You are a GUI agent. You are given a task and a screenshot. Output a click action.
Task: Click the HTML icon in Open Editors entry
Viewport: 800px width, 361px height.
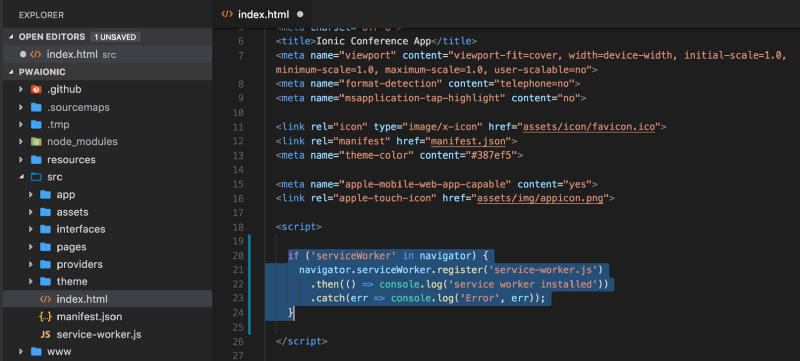(36, 54)
